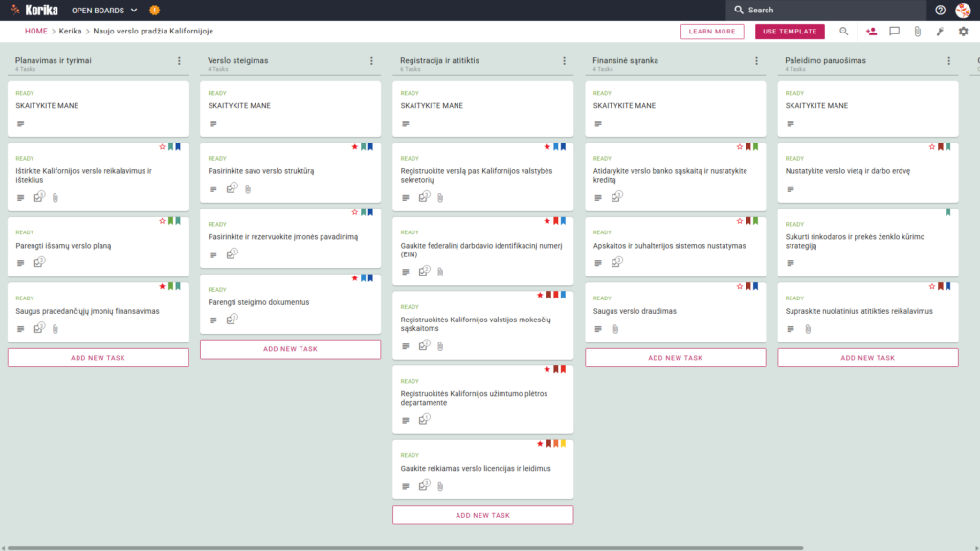Toggle star on 'Gaukite reikiamas verslo licencijas'
This screenshot has height=551, width=980.
[x=540, y=444]
